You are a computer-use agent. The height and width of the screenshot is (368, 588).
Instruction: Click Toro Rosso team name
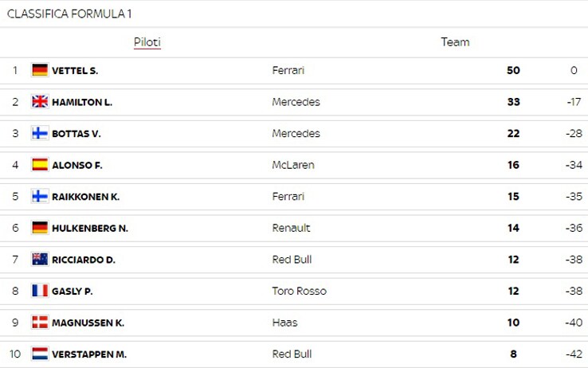point(300,291)
